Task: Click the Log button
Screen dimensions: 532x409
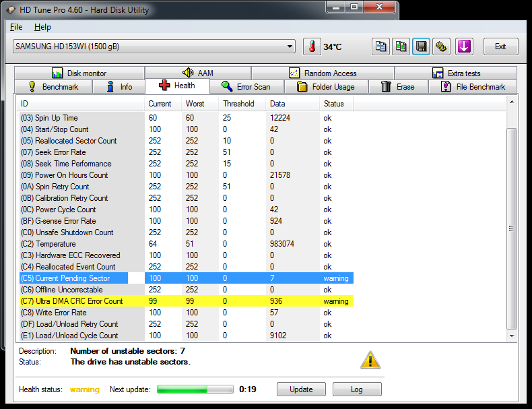Action: pos(357,389)
